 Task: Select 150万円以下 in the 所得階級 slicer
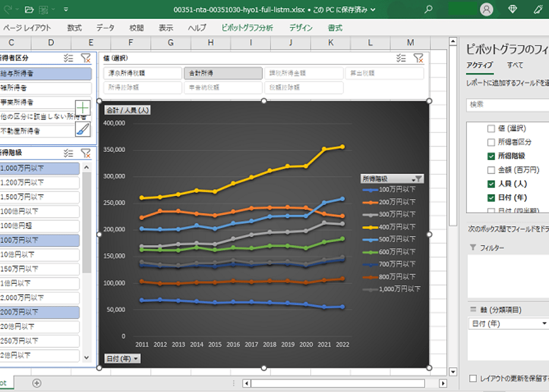(x=40, y=269)
